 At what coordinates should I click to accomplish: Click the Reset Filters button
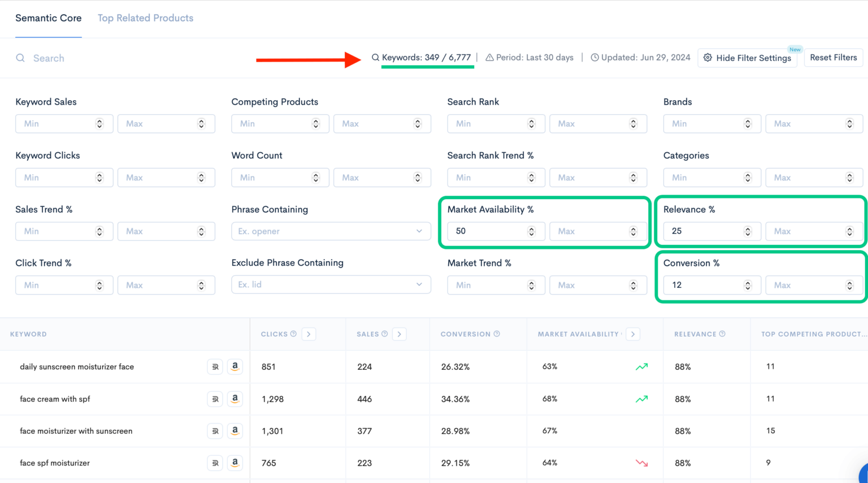point(834,57)
